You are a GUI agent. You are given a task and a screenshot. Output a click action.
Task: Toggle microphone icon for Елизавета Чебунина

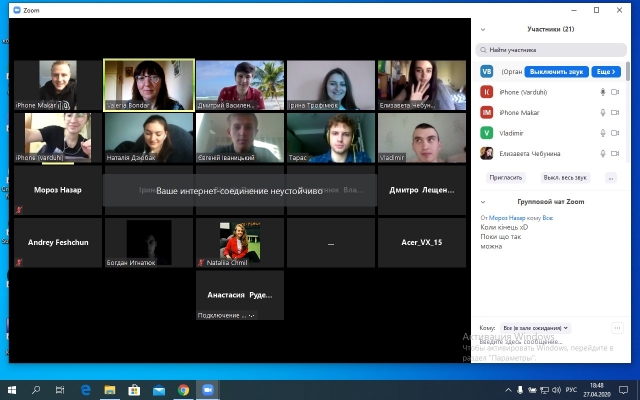click(602, 154)
